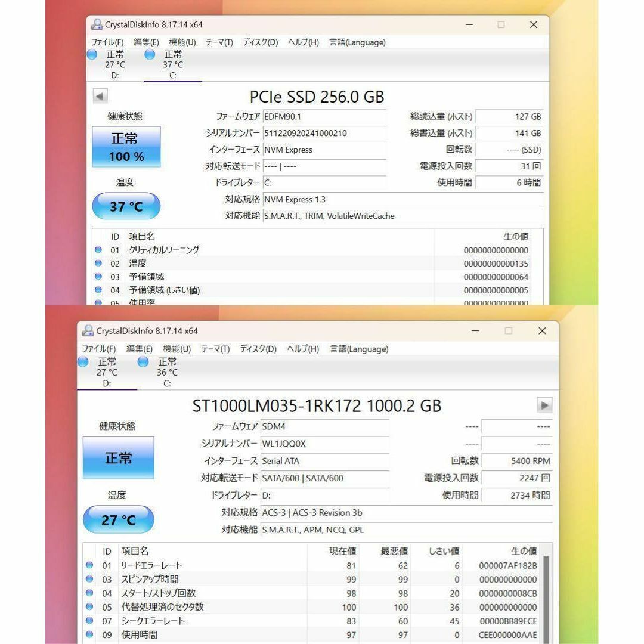Click usage time value 2734 時間
The height and width of the screenshot is (644, 644).
516,495
